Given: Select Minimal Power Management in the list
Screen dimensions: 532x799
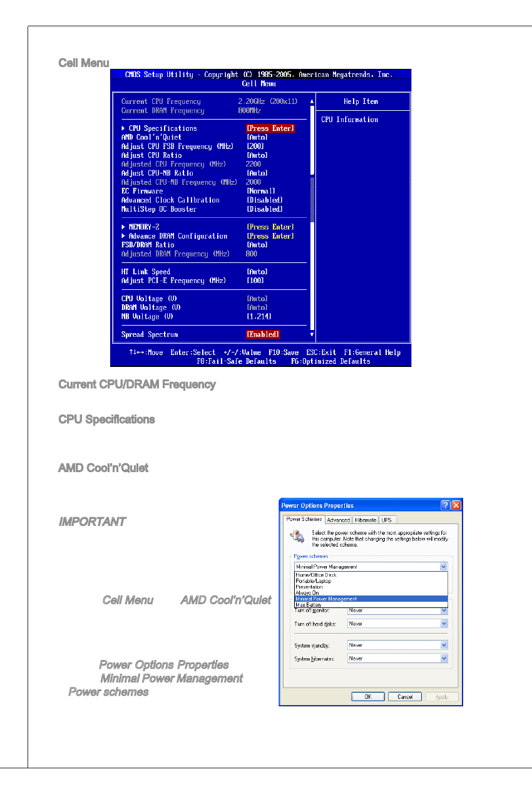Looking at the screenshot, I should coord(371,599).
